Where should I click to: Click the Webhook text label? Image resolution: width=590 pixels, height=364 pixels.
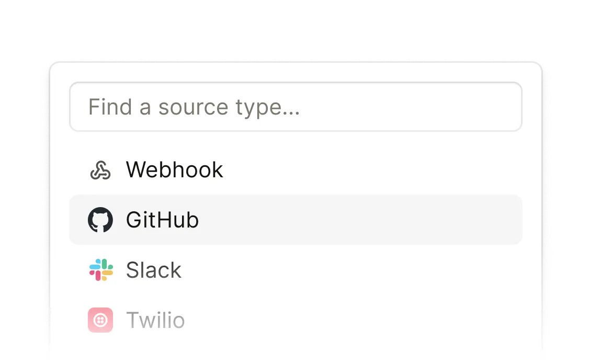pyautogui.click(x=175, y=170)
